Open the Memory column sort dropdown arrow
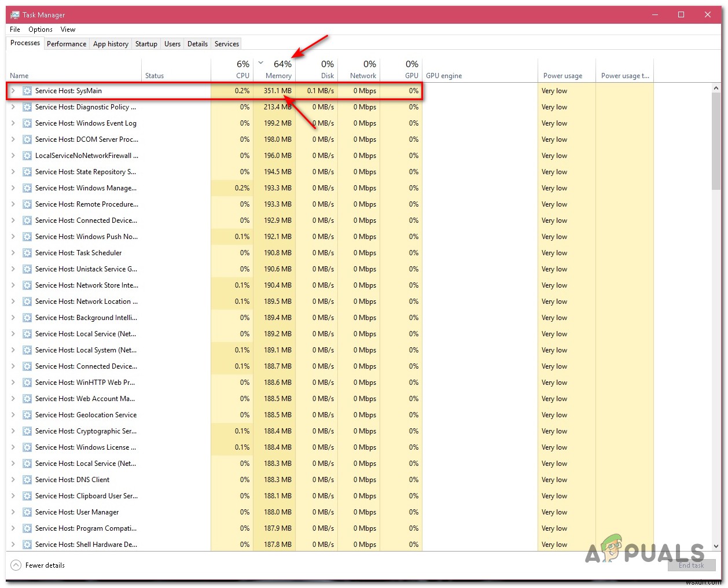Image resolution: width=728 pixels, height=588 pixels. point(261,63)
